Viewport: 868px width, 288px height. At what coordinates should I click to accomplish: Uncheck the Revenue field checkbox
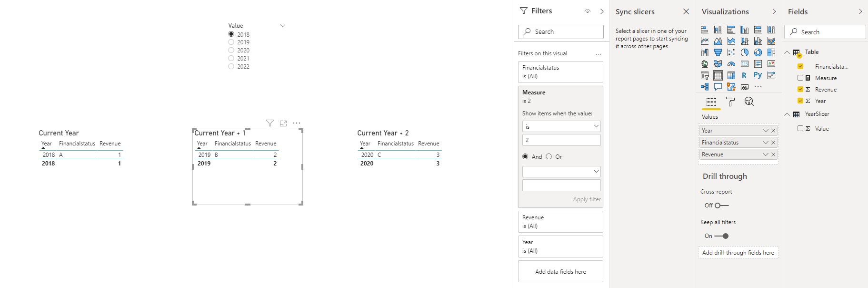(800, 89)
